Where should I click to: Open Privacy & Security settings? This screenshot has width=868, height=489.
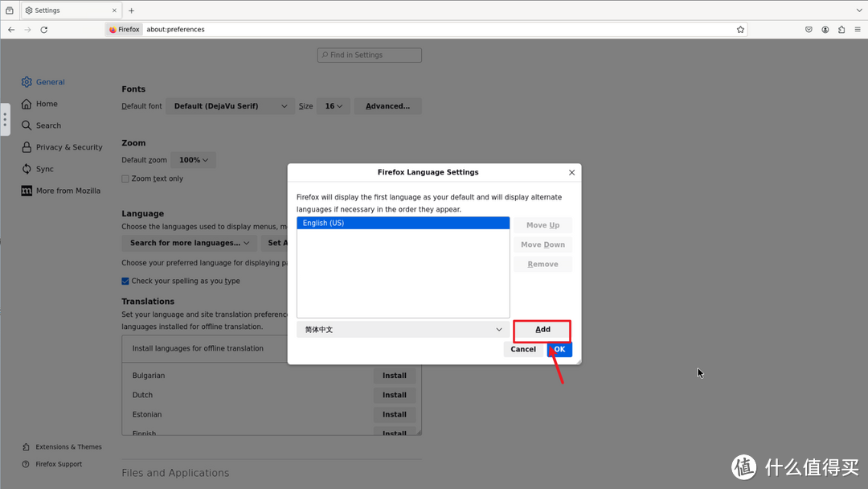62,147
